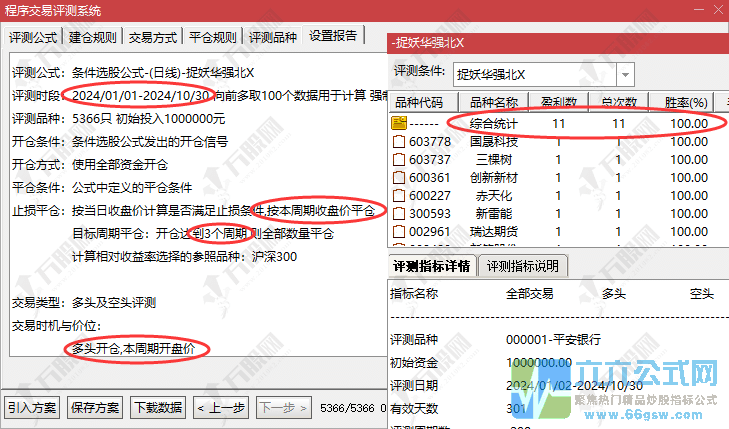Go back with 上一步 button
729x429 pixels.
click(221, 408)
